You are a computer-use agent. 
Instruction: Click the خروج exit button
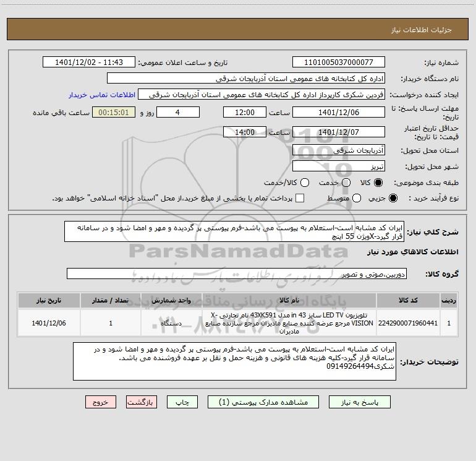coord(101,402)
